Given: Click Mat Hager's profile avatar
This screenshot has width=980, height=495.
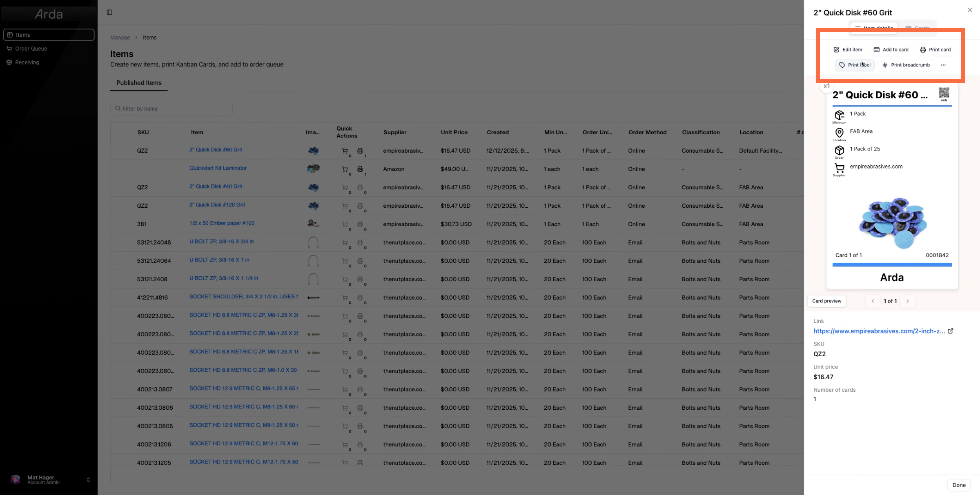Looking at the screenshot, I should (16, 479).
